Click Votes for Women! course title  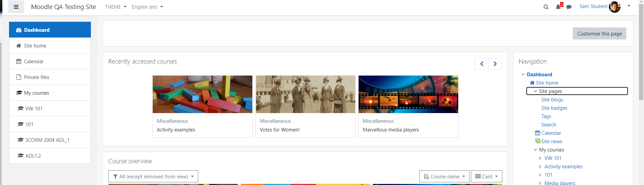tap(280, 130)
